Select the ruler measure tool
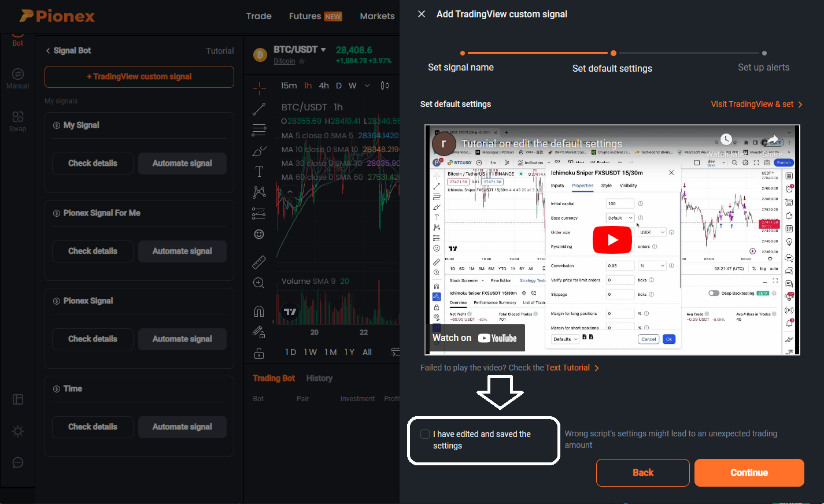 (259, 262)
